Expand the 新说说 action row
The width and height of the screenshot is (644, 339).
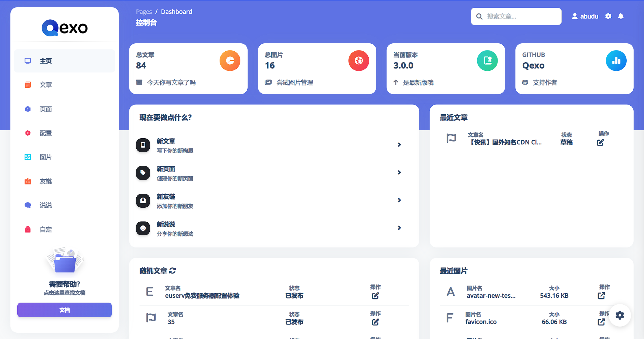pos(400,228)
